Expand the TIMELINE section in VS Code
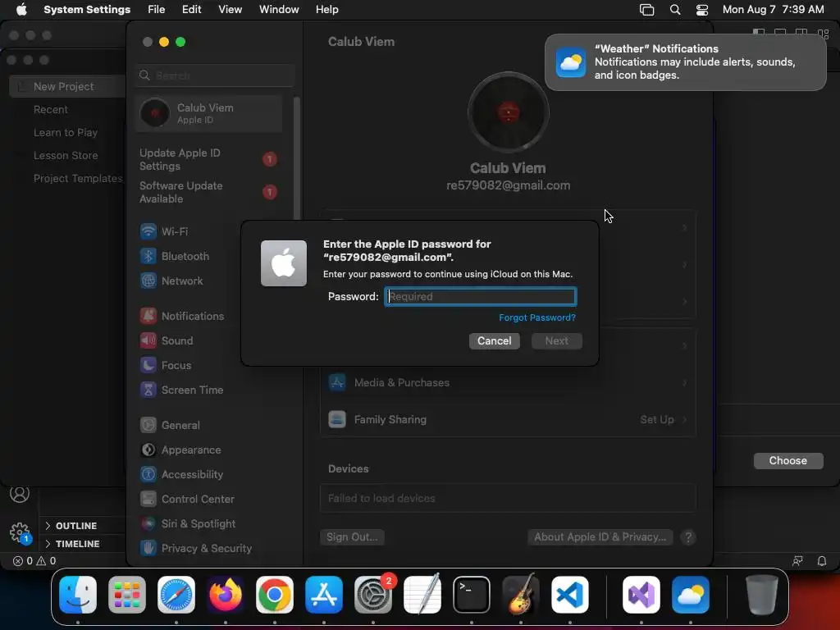 tap(72, 544)
